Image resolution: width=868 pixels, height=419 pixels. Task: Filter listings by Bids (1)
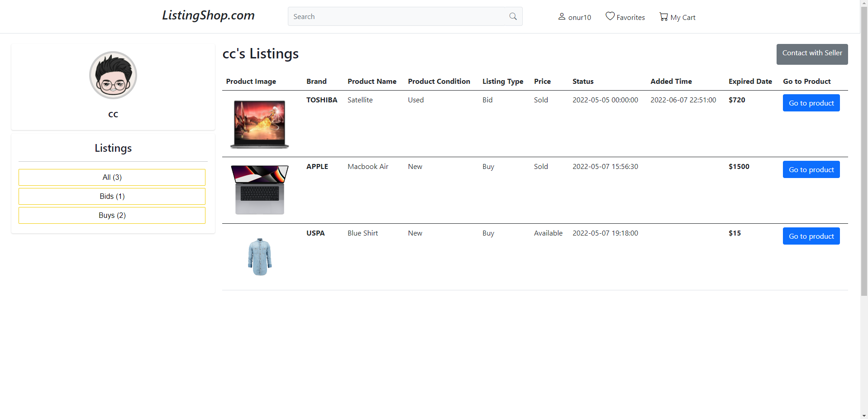coord(112,196)
